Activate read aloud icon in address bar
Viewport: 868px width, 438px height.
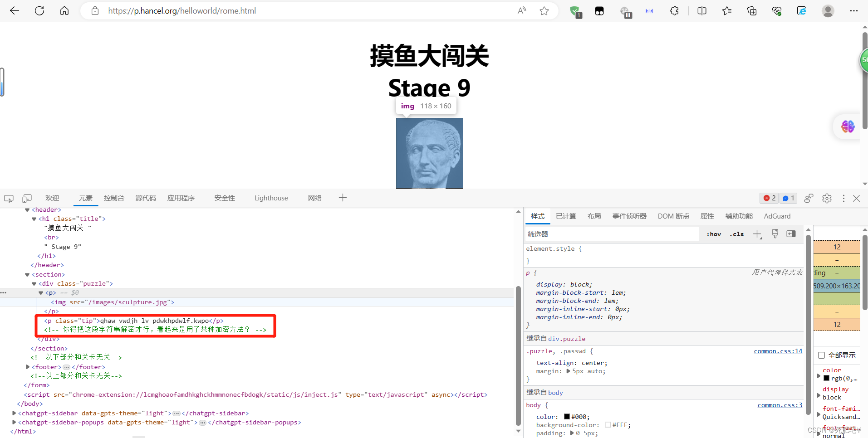(522, 11)
